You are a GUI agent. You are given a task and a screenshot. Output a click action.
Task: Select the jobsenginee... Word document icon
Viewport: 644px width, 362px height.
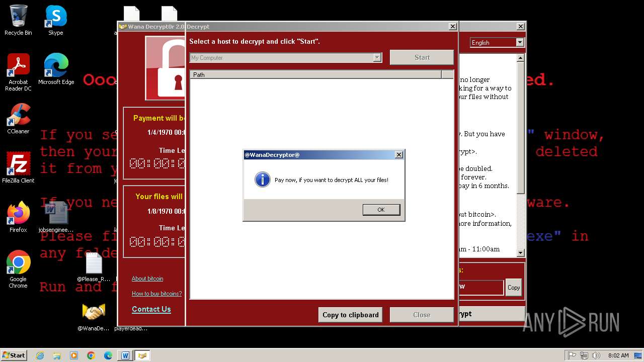click(x=56, y=218)
